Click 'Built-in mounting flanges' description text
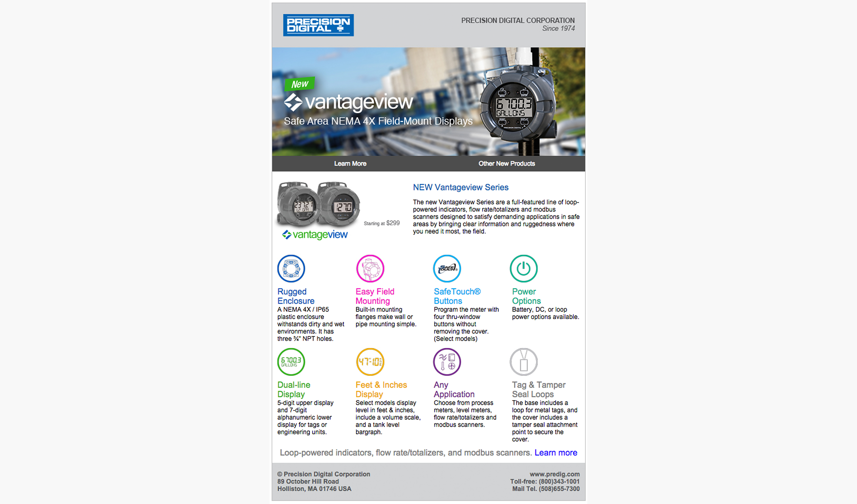857x504 pixels. click(x=386, y=317)
